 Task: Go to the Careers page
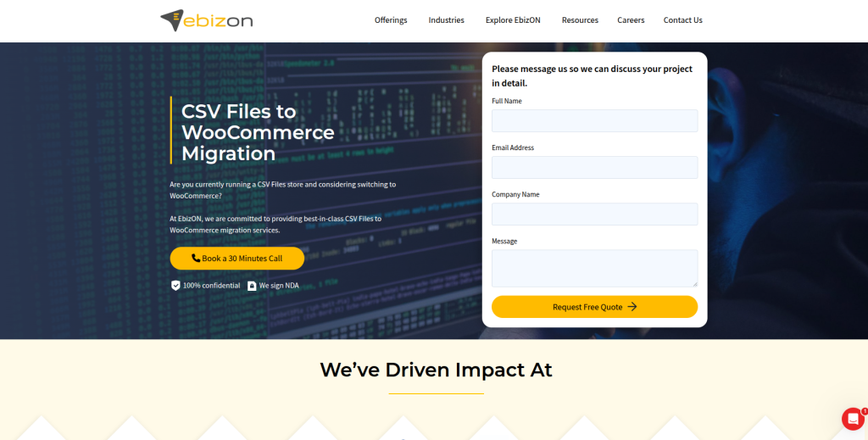pos(631,20)
